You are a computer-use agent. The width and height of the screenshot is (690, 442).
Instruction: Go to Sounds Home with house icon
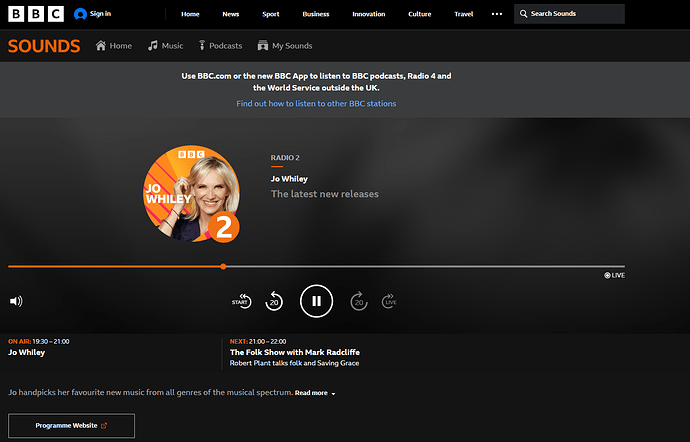click(114, 46)
